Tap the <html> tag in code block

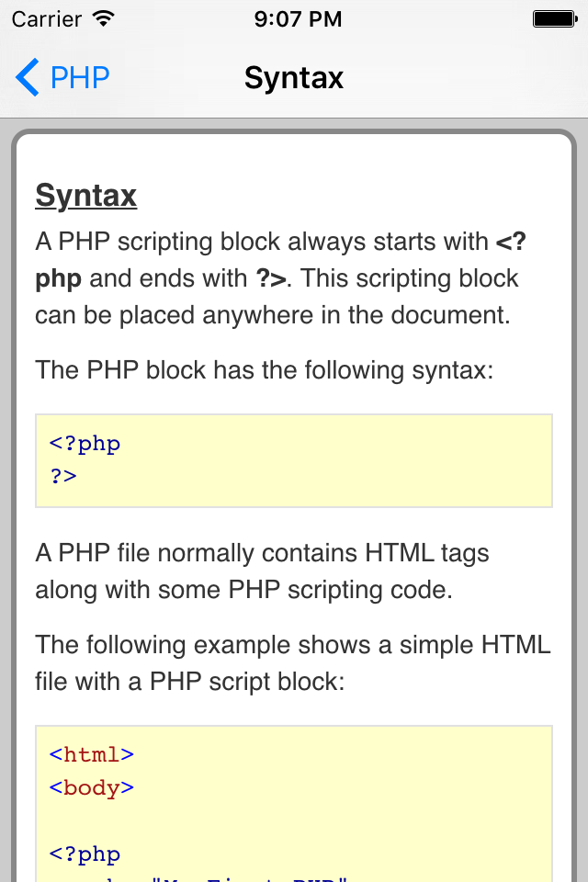click(90, 753)
